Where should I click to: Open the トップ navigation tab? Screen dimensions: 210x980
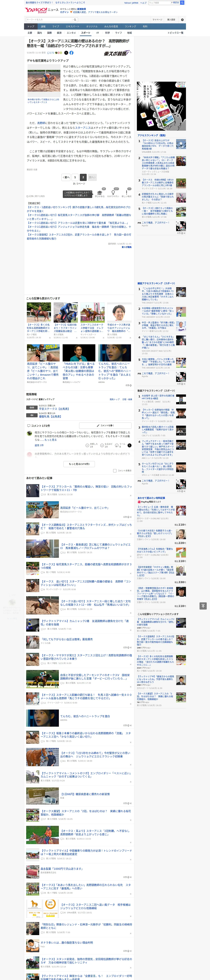pos(31,27)
